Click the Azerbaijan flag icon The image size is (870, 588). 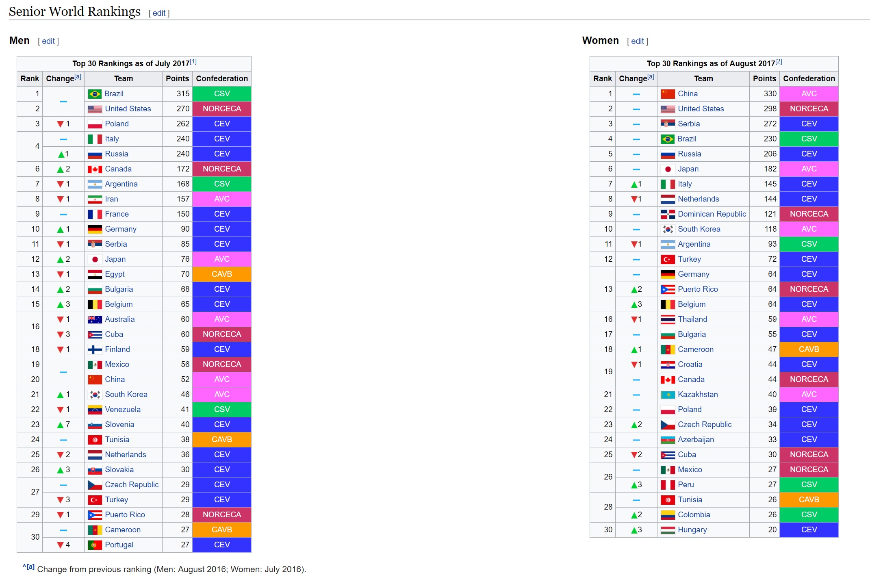(668, 440)
